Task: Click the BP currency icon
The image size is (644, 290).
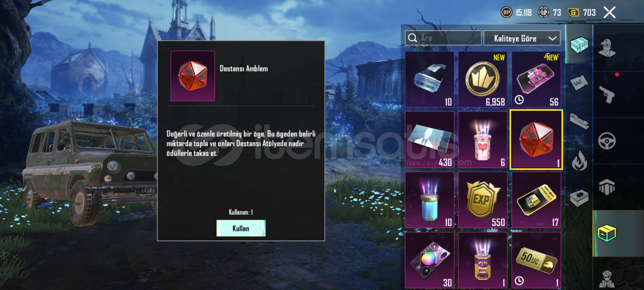Action: click(x=506, y=12)
